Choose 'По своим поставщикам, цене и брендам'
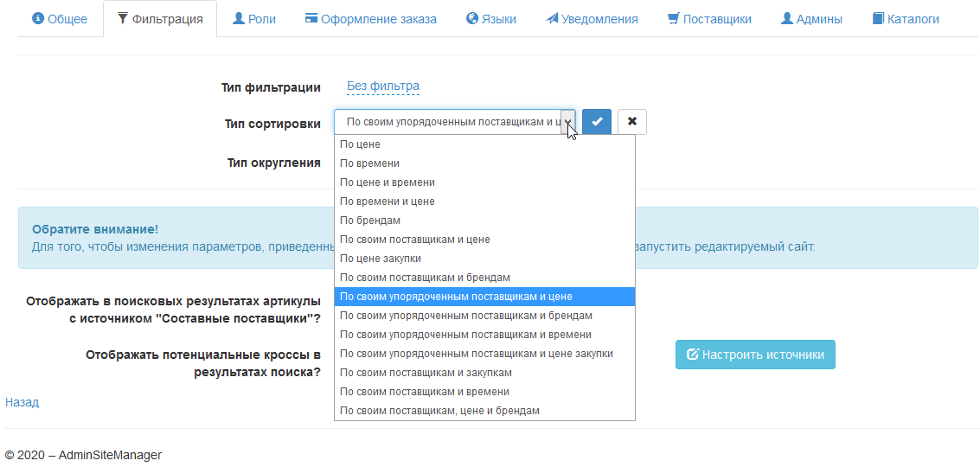This screenshot has height=467, width=980. point(439,411)
